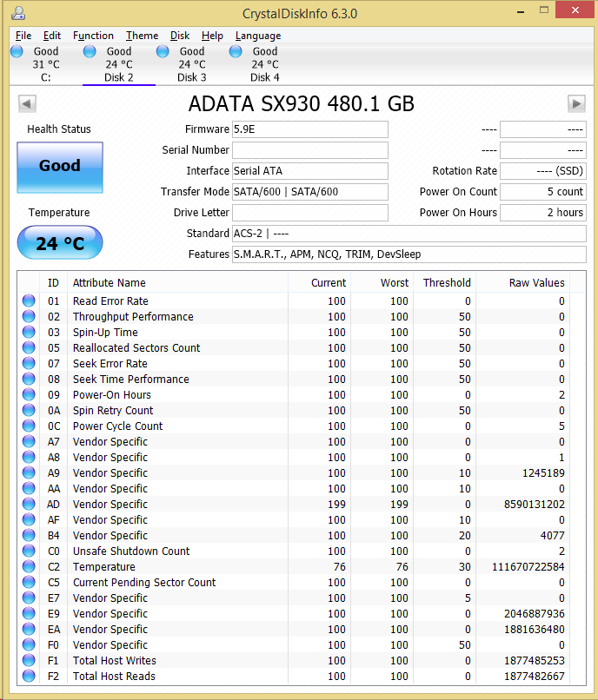598x700 pixels.
Task: Click the Firmware value field
Action: tap(309, 129)
